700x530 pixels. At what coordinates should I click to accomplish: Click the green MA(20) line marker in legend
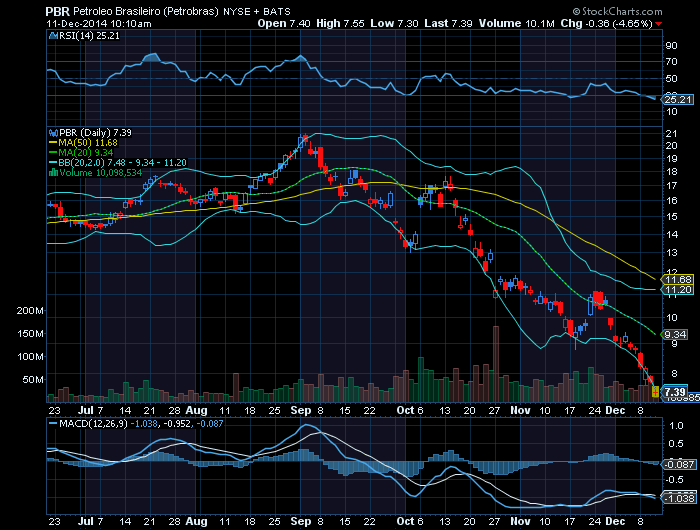tap(53, 153)
